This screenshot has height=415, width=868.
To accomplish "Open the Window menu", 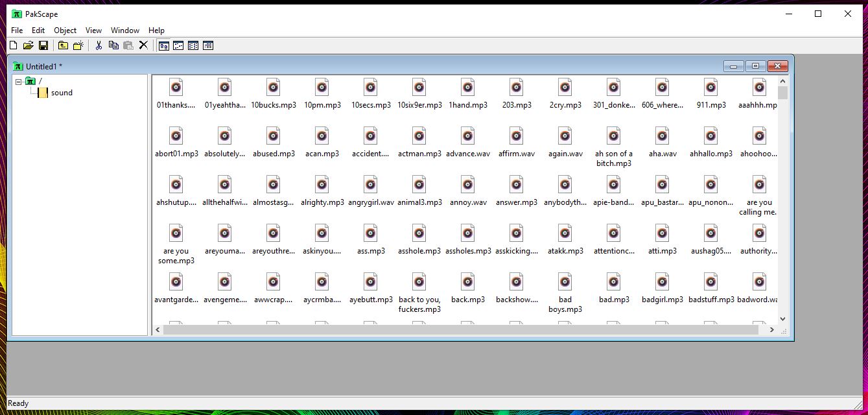I will pyautogui.click(x=125, y=30).
